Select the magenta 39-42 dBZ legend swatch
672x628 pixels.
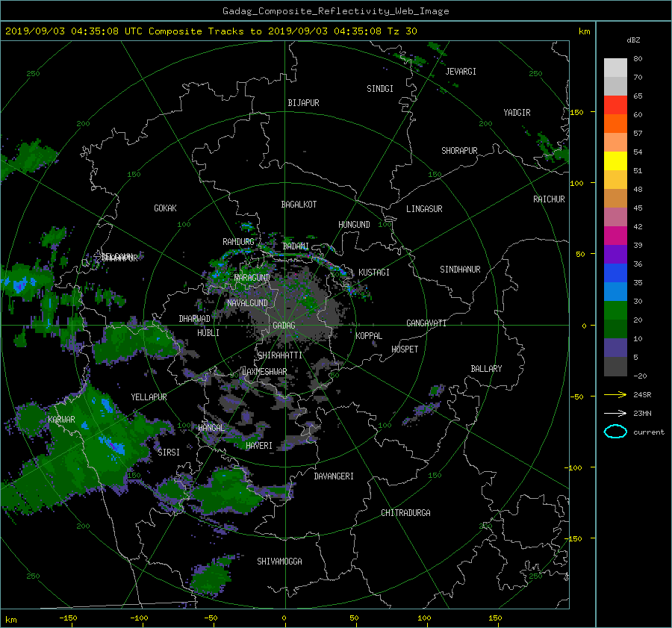coord(615,235)
